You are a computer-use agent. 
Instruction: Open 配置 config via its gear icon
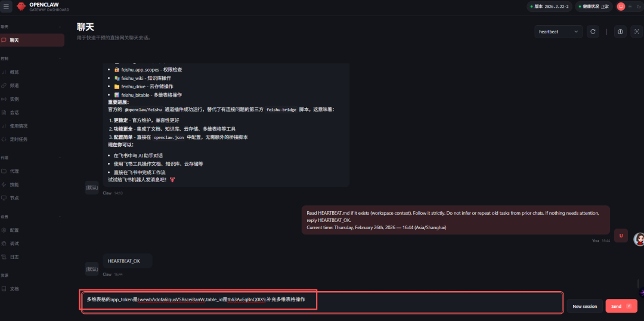point(4,230)
